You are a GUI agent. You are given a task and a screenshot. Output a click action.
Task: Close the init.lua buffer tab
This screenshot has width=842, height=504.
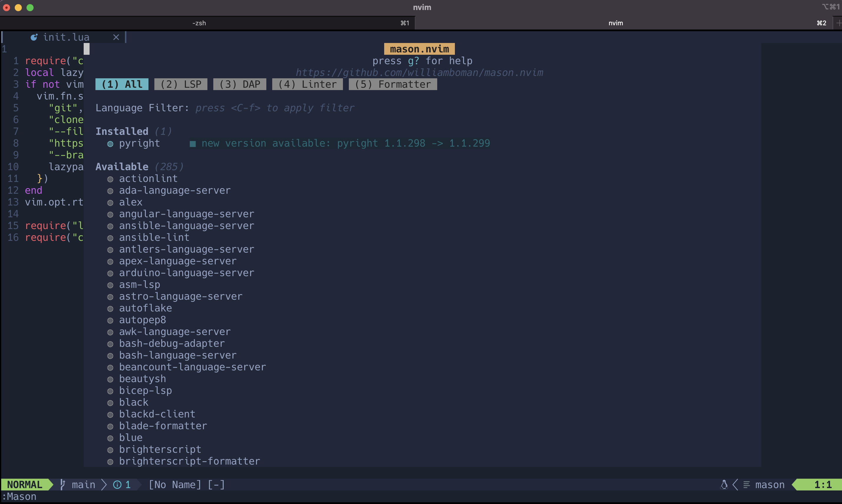[x=116, y=37]
